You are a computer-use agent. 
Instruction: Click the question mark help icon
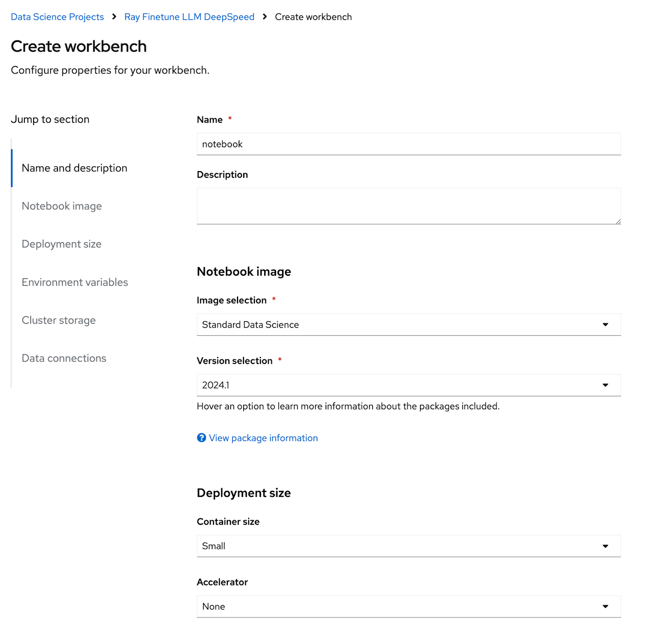click(202, 438)
